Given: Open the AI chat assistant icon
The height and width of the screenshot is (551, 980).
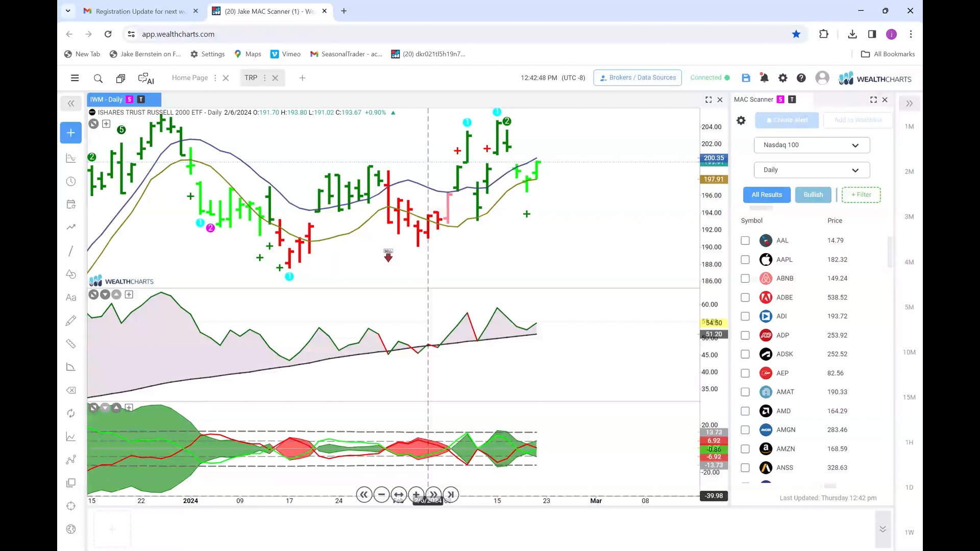Looking at the screenshot, I should coord(146,78).
